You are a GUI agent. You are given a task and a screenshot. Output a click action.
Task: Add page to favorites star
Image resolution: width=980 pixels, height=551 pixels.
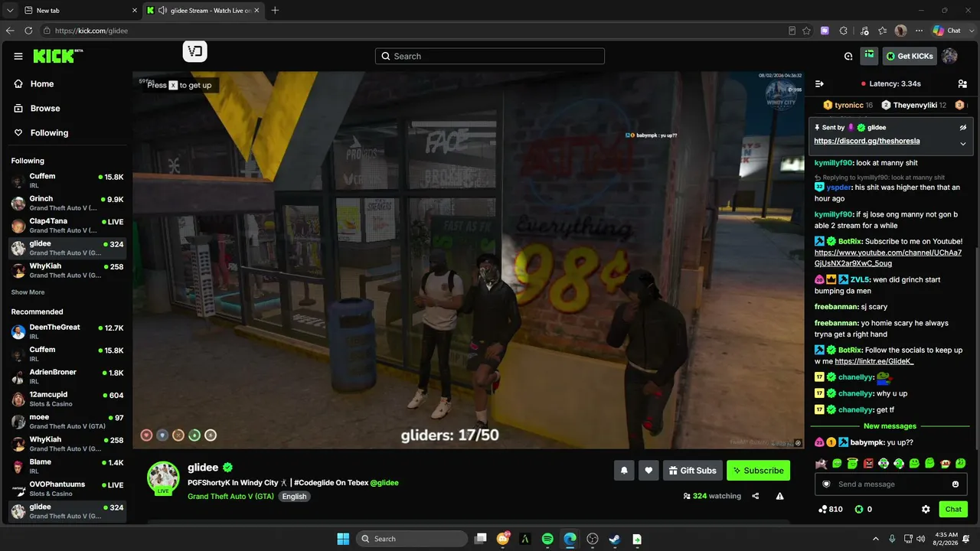[x=806, y=31]
